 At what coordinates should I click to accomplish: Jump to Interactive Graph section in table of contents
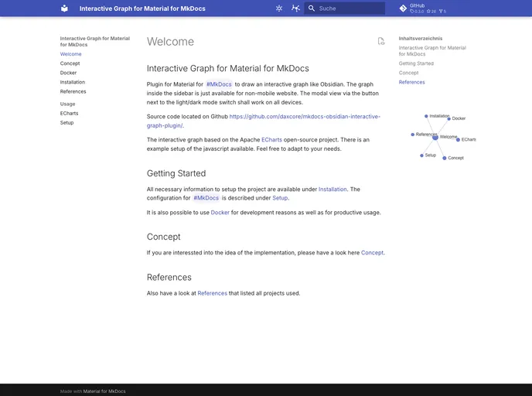click(x=432, y=51)
